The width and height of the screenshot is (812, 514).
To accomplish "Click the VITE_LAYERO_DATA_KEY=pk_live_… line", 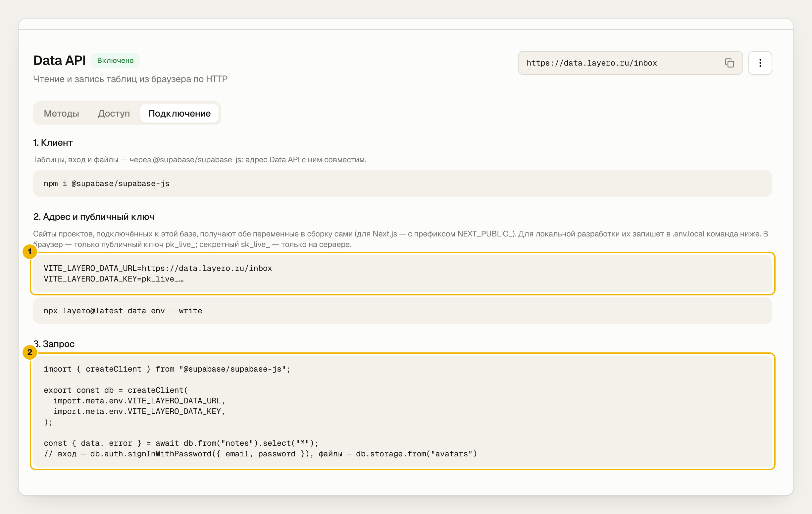I will [x=114, y=279].
